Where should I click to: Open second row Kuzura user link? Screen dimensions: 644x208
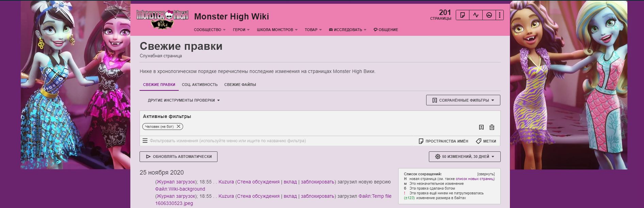pos(226,196)
